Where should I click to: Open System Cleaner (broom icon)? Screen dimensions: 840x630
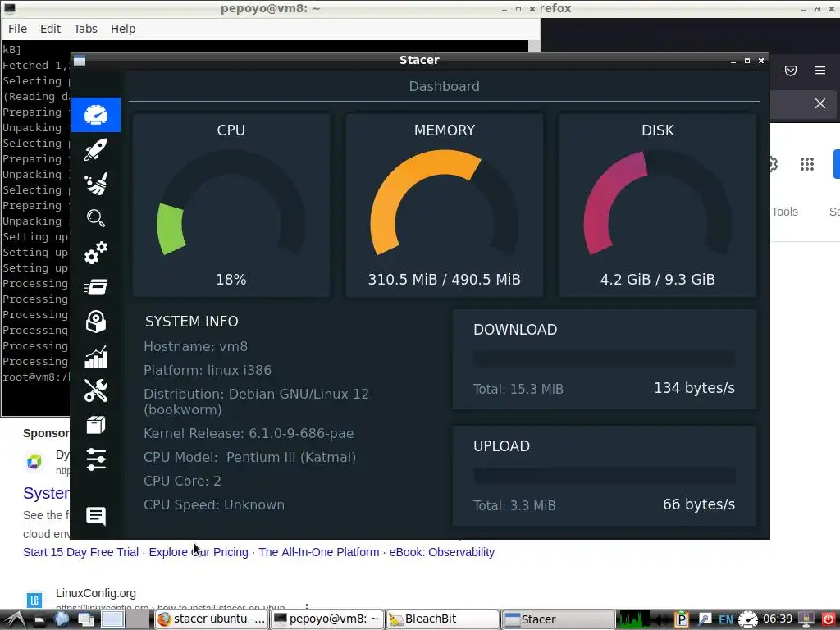(96, 184)
